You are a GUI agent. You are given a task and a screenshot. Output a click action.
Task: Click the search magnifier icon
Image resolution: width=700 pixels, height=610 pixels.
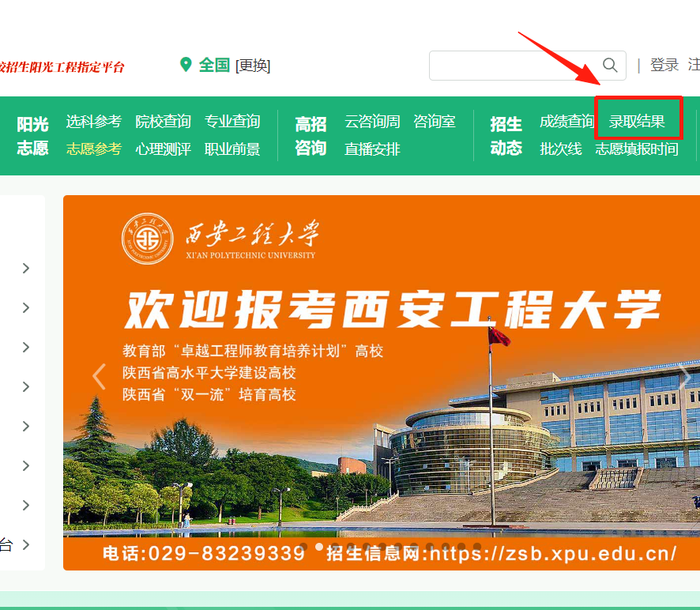608,66
